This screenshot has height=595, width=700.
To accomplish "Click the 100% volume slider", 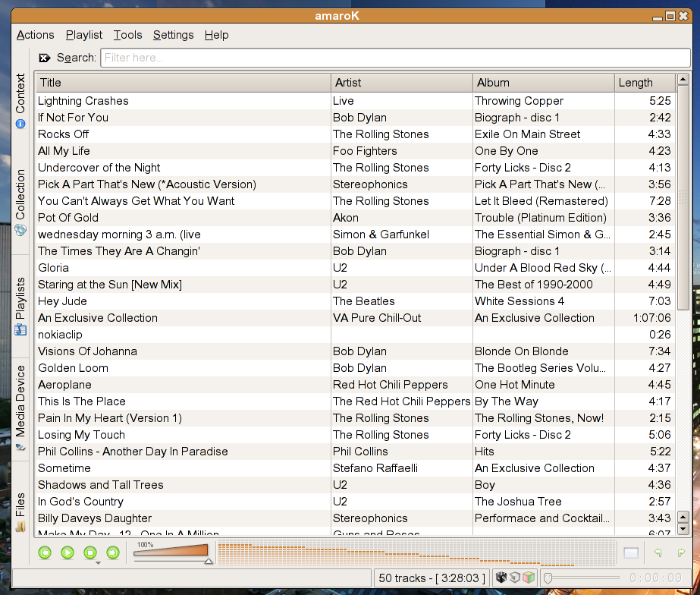I will tap(173, 553).
